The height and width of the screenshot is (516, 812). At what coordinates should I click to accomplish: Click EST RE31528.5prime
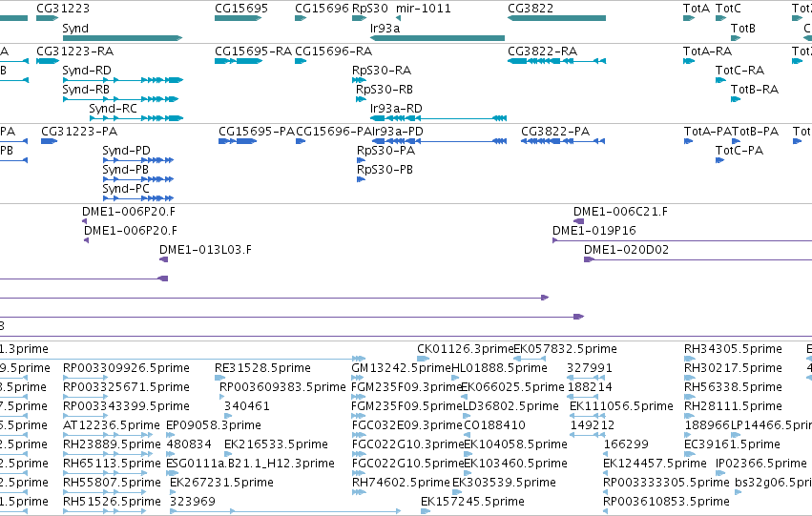(x=262, y=368)
